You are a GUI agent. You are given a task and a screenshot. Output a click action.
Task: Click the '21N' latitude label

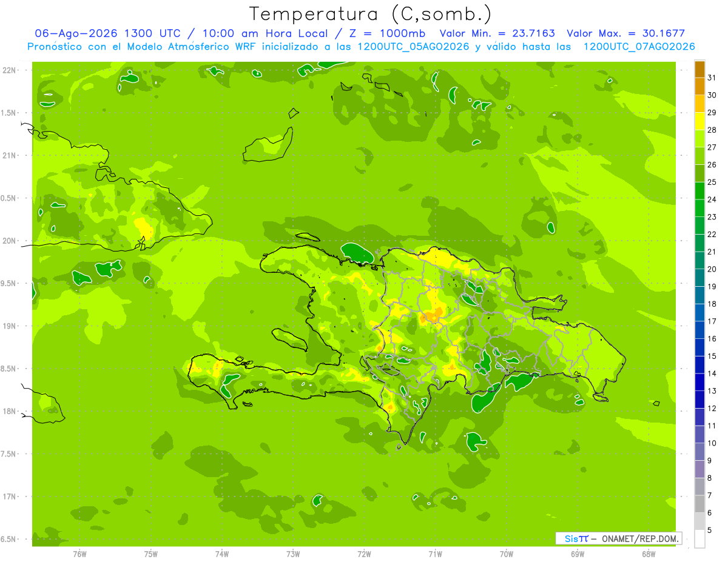pos(10,155)
